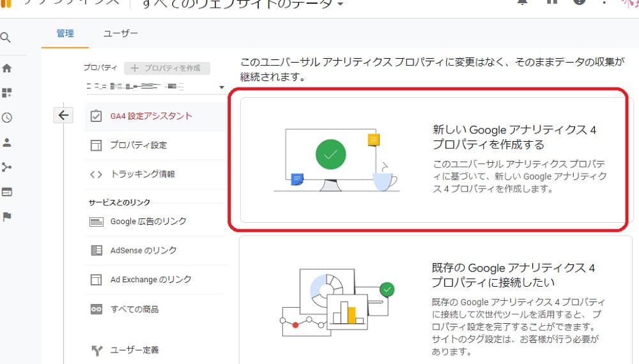
Task: Open the Conversions flag icon
Action: coord(6,216)
